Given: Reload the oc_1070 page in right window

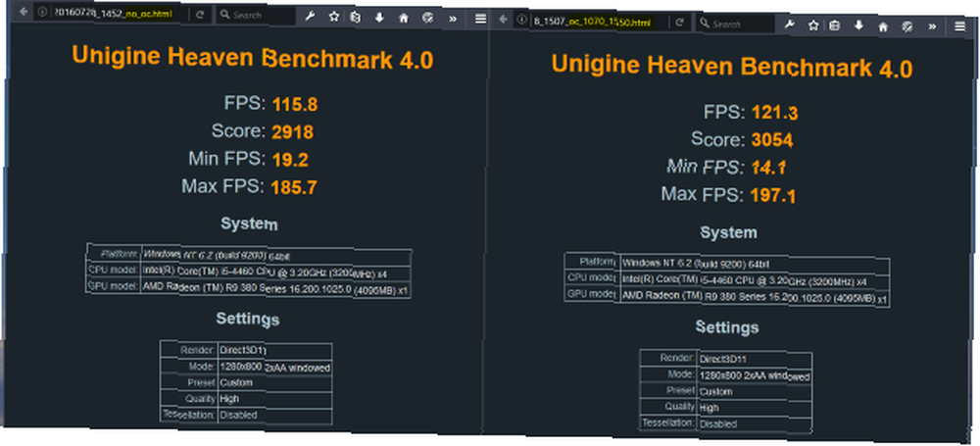Looking at the screenshot, I should [679, 24].
